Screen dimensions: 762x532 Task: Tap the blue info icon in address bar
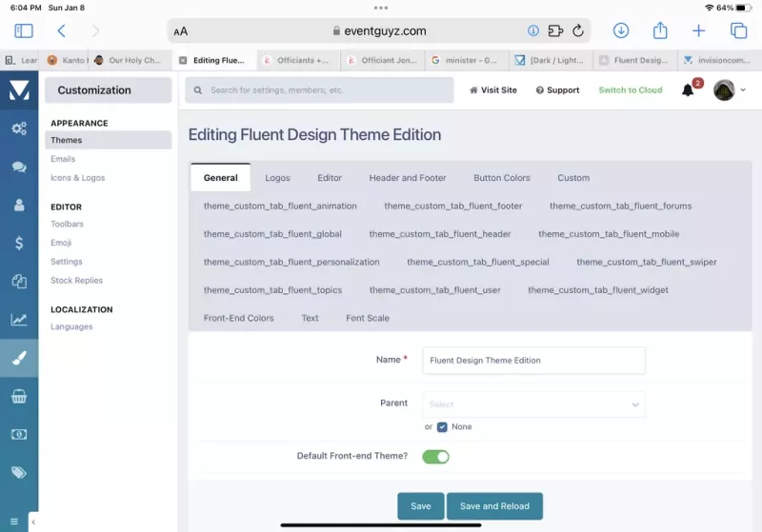[x=533, y=31]
